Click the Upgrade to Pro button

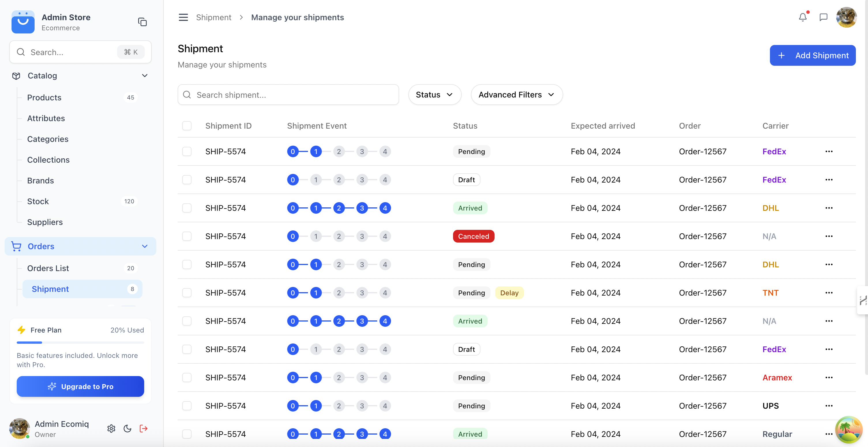click(80, 386)
